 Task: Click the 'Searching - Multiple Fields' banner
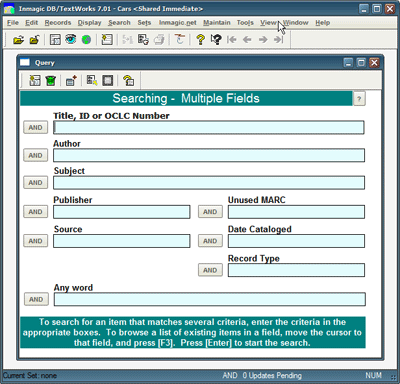(x=186, y=98)
